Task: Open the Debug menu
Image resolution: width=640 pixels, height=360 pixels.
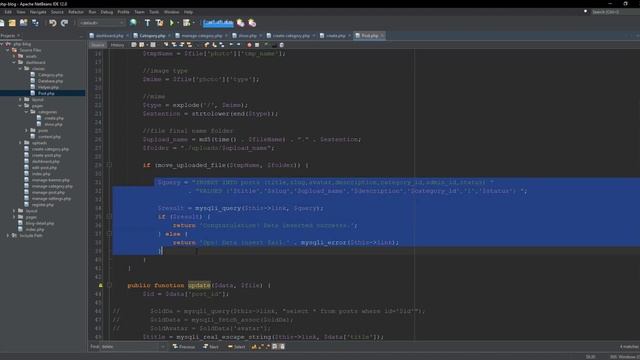Action: 107,12
